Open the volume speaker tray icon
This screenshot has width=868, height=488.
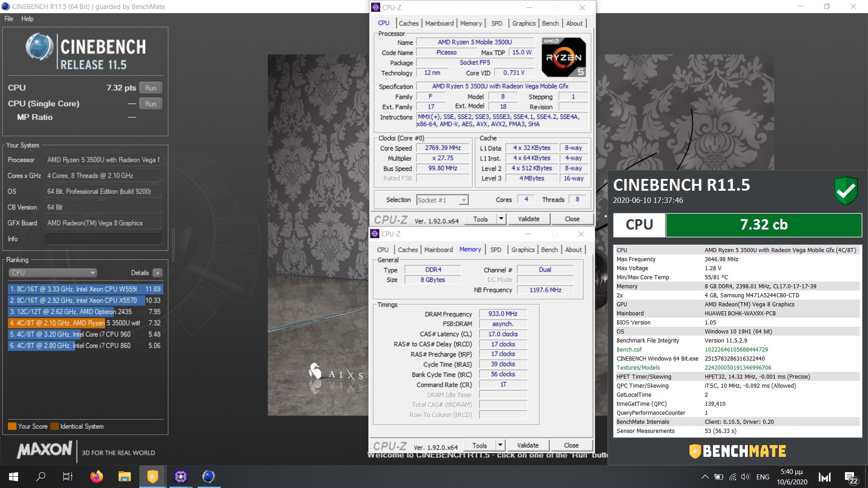[x=745, y=477]
